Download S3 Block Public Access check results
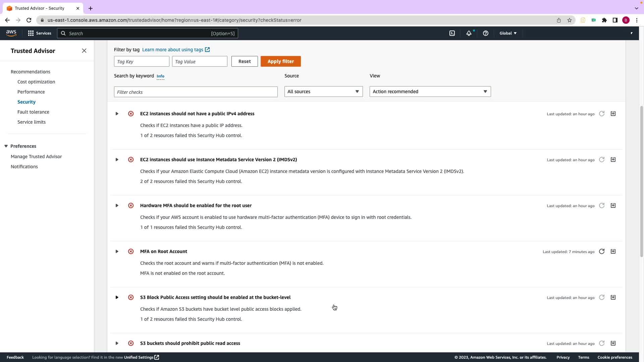This screenshot has width=644, height=362. click(613, 297)
